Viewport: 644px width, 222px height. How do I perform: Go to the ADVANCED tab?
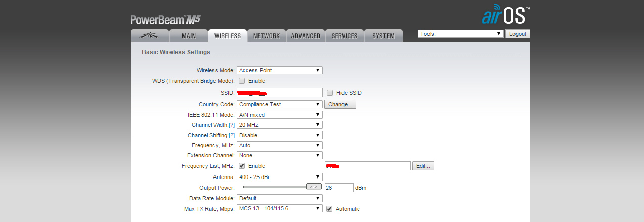point(306,36)
